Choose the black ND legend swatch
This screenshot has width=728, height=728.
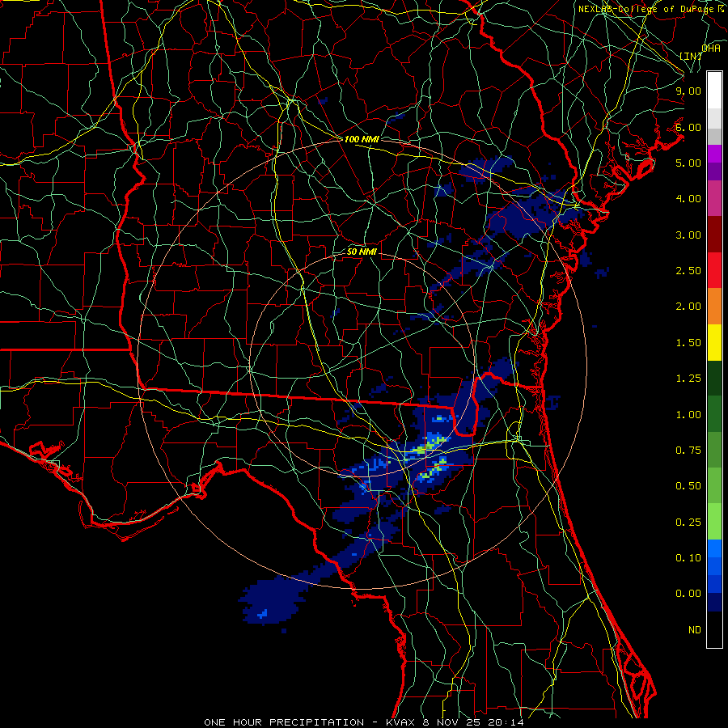pyautogui.click(x=714, y=629)
